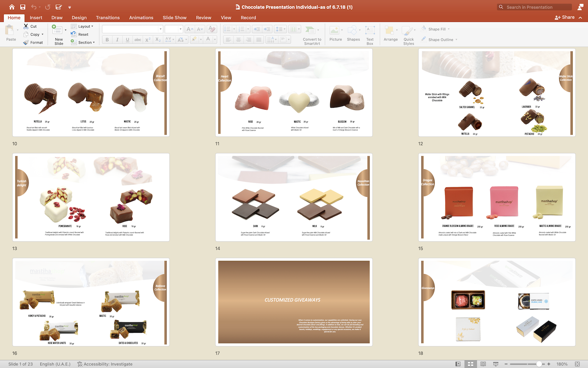Click the Search in Presentation field

535,7
